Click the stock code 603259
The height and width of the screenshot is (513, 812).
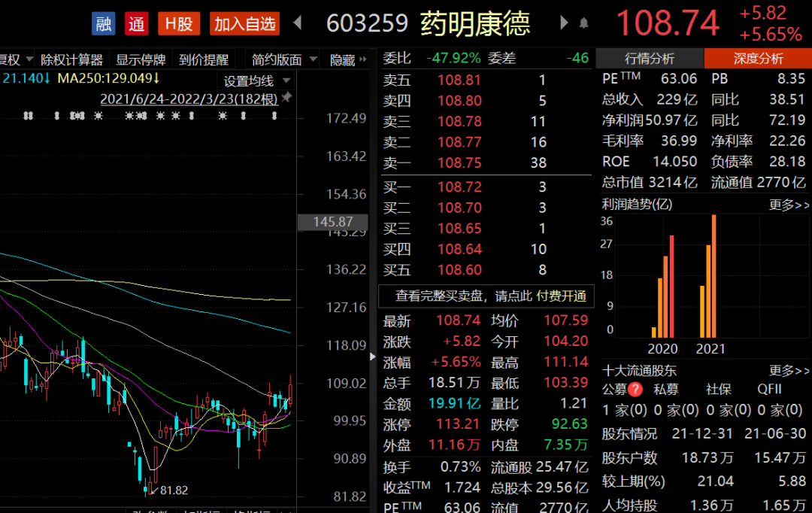[367, 23]
